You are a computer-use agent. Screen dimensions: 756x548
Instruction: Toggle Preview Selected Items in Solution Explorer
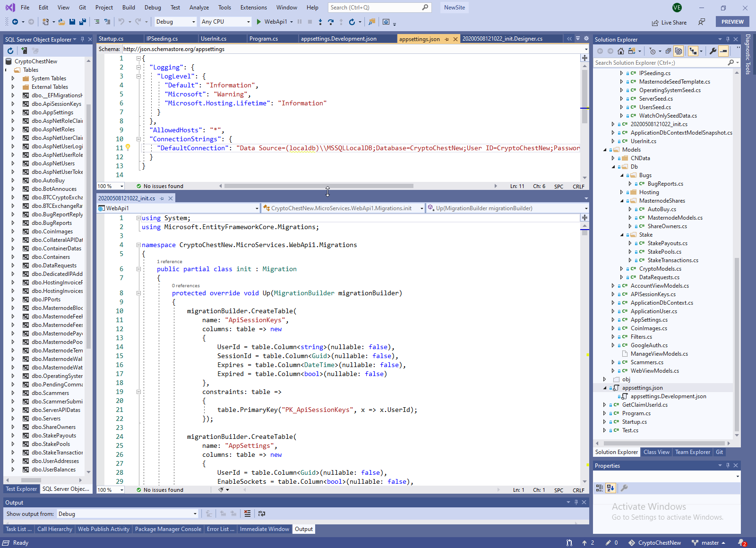tap(723, 51)
